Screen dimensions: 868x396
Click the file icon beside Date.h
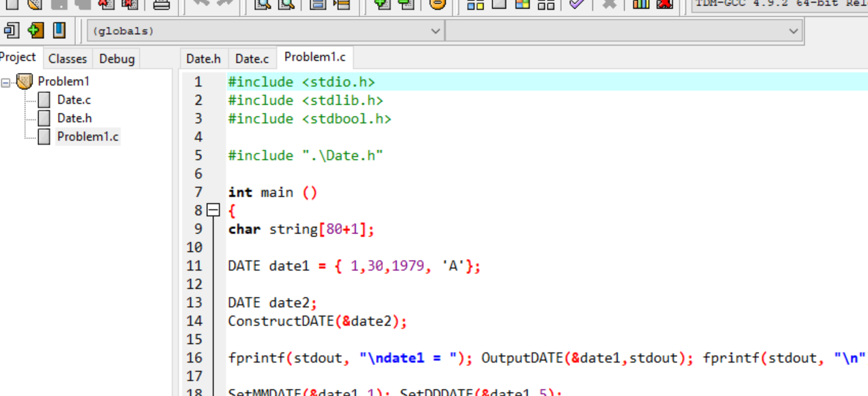point(44,118)
